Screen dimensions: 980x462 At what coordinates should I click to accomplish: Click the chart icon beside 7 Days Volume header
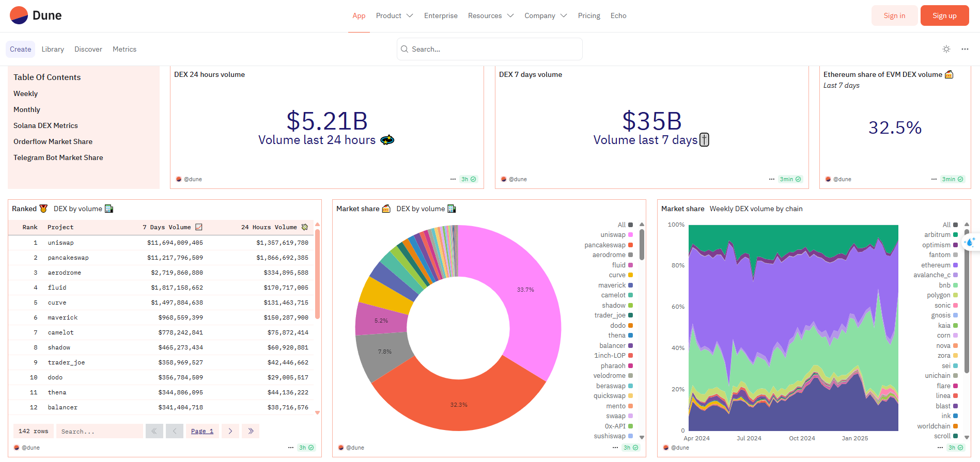click(x=199, y=227)
